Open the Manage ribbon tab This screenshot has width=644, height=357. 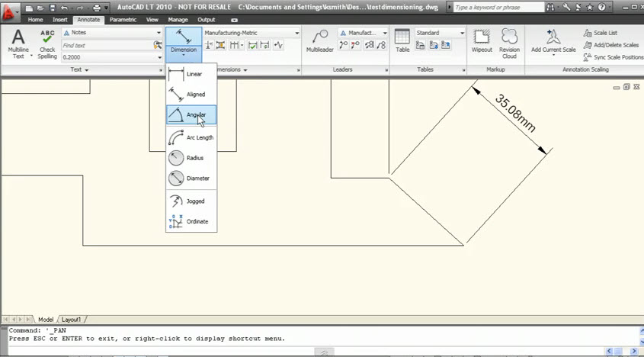178,20
